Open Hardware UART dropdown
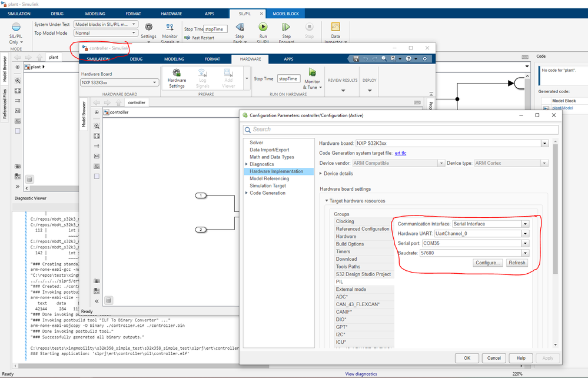 click(526, 234)
